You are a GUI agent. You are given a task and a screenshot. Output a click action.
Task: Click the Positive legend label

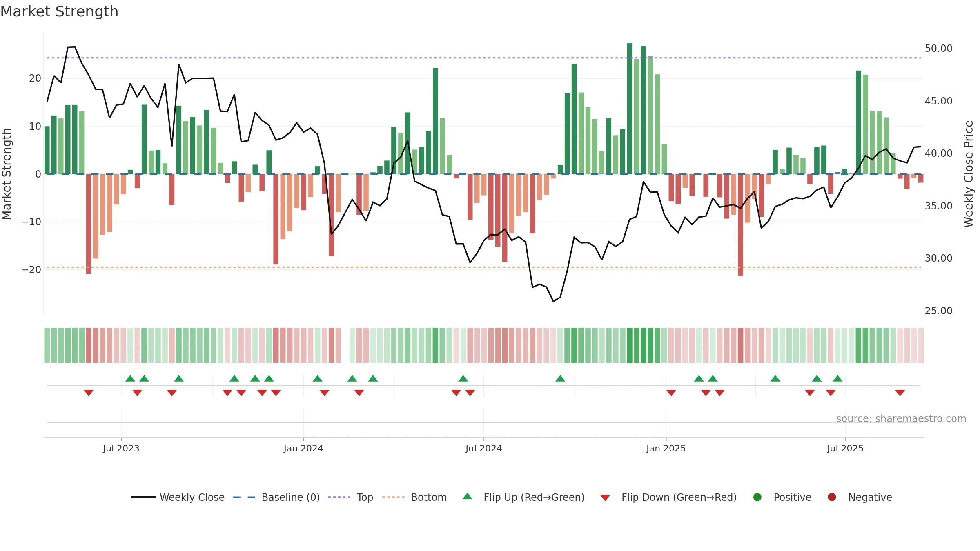click(793, 497)
